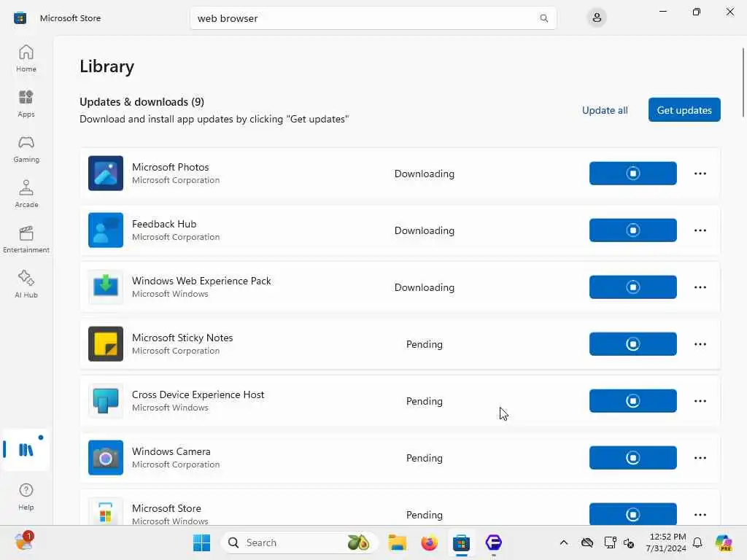Click the search magnifier icon in the search box
747x560 pixels.
tap(543, 18)
